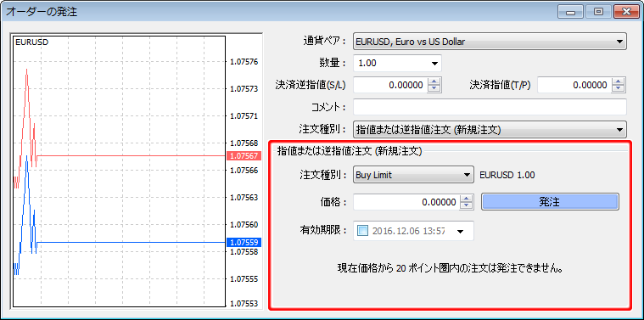Click the 決済指値(T/P) value field

tap(574, 85)
